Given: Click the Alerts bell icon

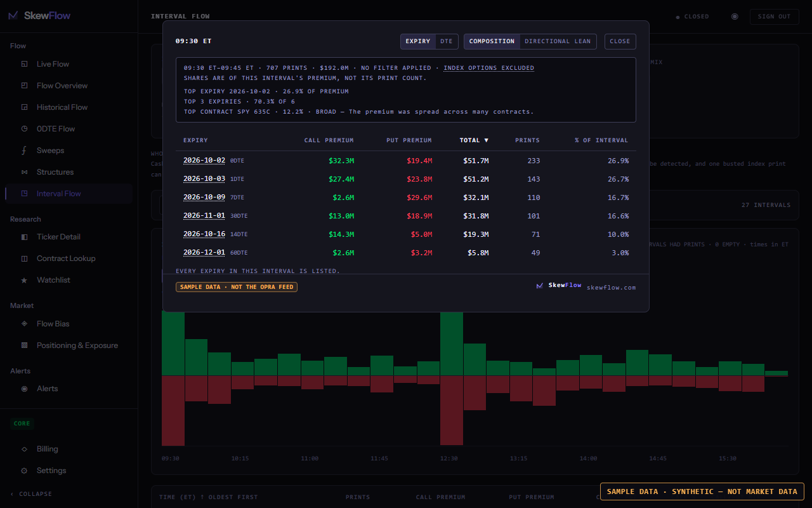Looking at the screenshot, I should click(x=24, y=389).
